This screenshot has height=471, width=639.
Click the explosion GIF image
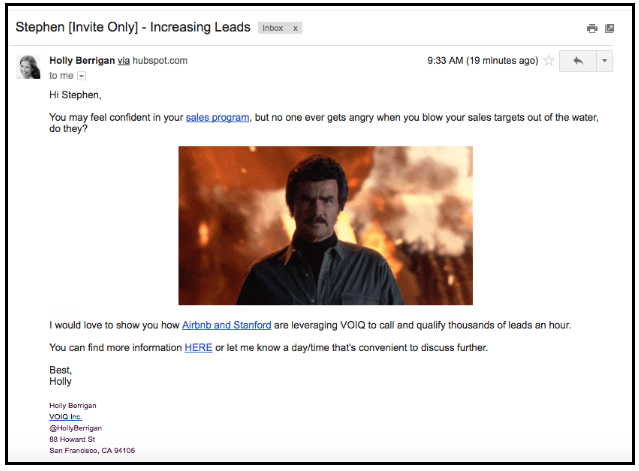[325, 225]
